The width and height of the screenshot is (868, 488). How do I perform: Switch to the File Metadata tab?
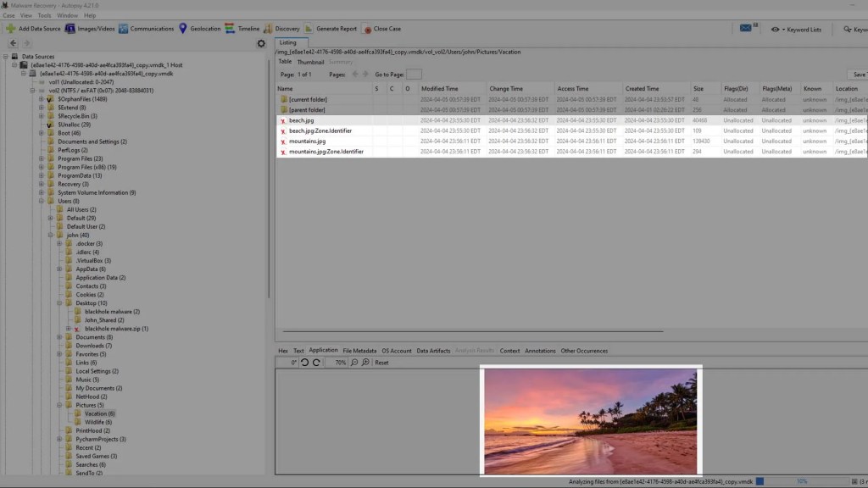point(359,350)
